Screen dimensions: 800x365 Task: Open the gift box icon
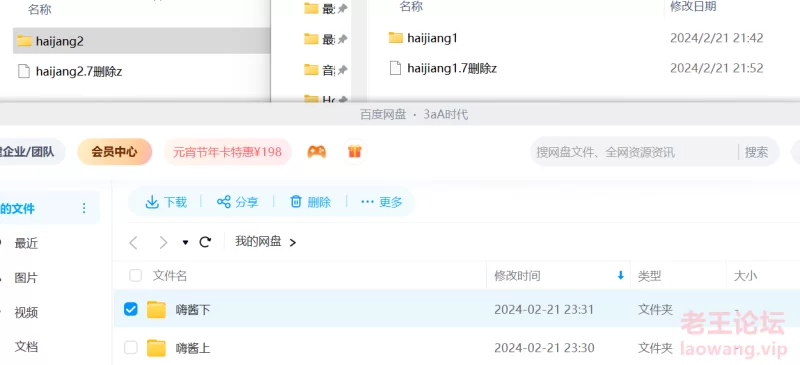tap(355, 152)
